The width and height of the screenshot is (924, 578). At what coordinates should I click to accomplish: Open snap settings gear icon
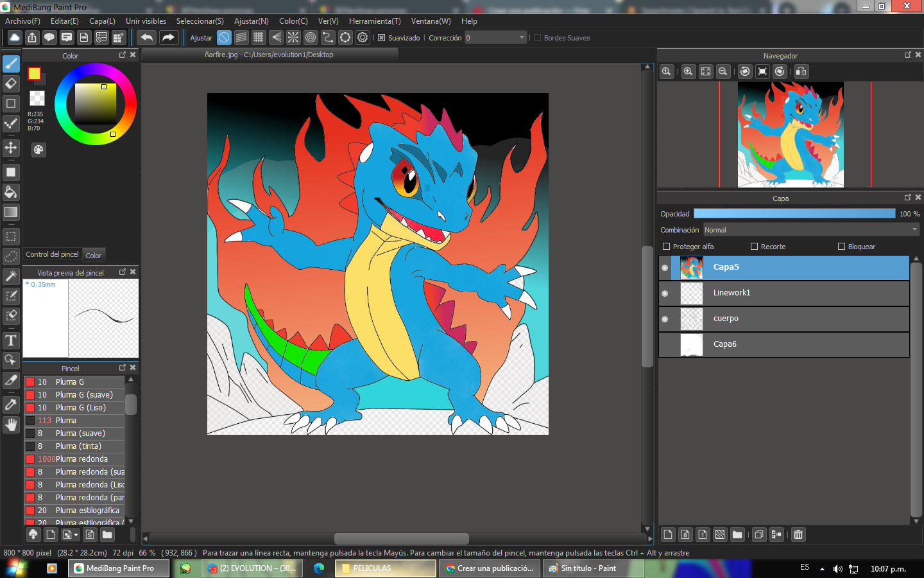(x=363, y=37)
